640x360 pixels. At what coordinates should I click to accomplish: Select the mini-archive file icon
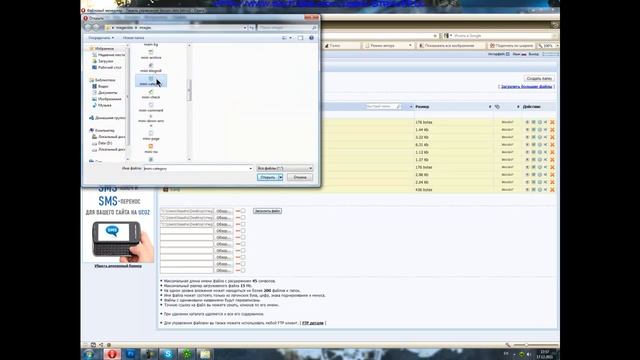[x=151, y=52]
